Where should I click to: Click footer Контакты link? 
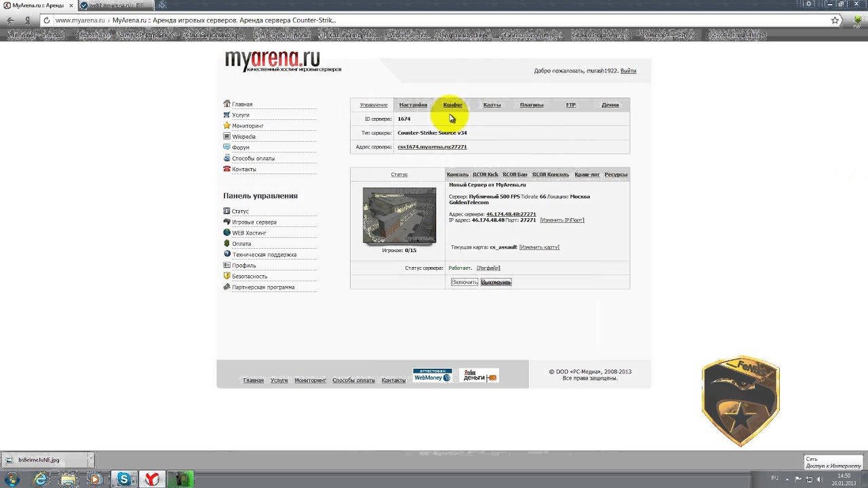pyautogui.click(x=393, y=380)
